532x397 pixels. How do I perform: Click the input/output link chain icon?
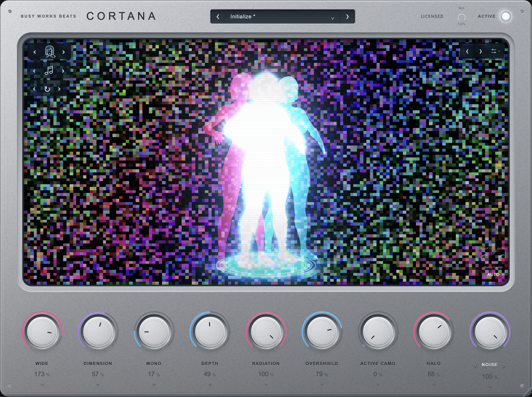click(493, 252)
